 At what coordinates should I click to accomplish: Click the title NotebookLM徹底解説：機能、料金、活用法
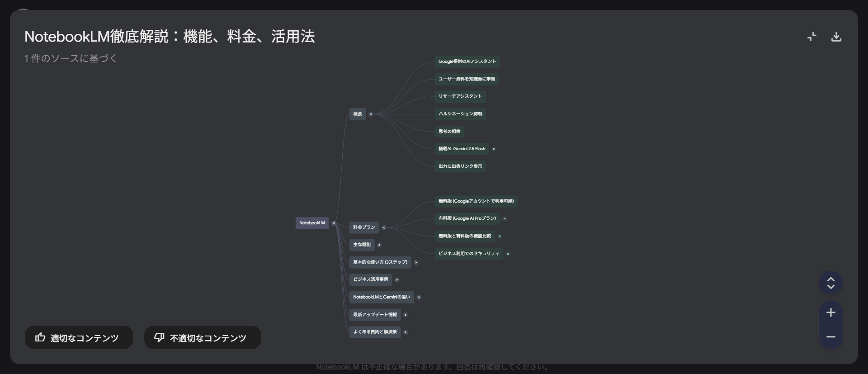(170, 37)
